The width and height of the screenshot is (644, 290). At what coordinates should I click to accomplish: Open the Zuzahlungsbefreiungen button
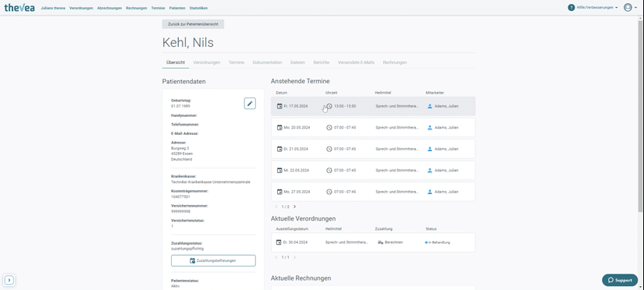point(213,260)
